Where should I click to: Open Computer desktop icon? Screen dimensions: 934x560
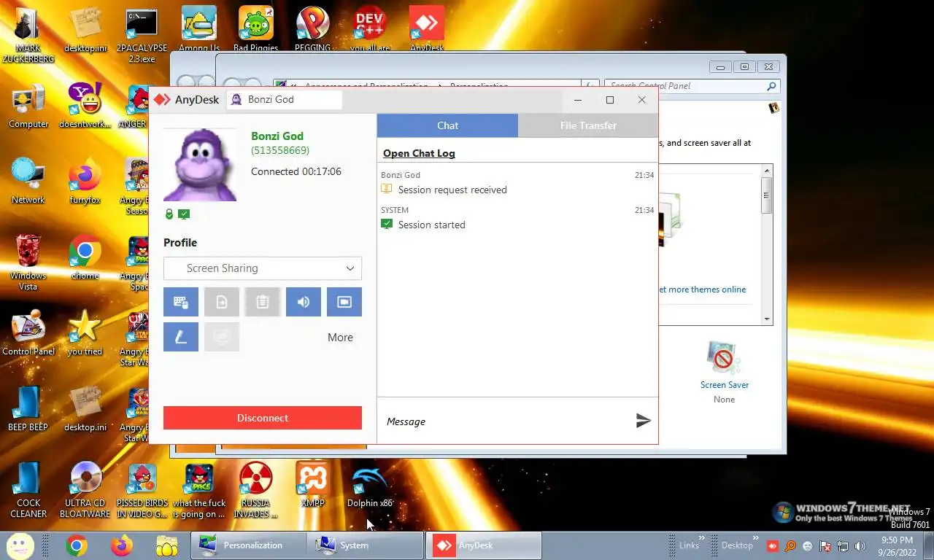coord(28,106)
